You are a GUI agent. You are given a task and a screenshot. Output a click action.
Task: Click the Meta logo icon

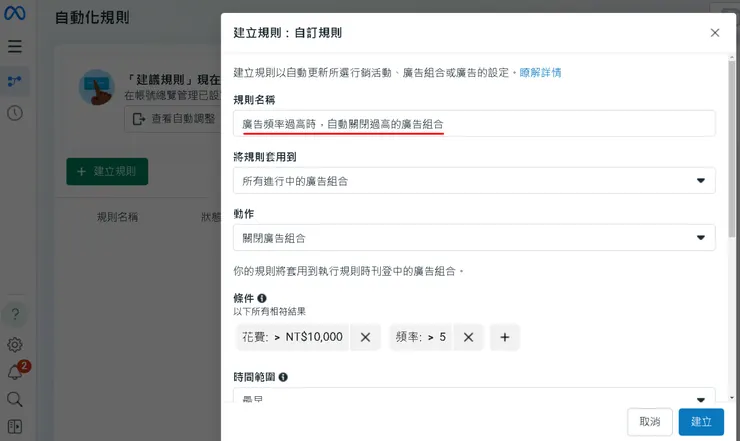pos(15,13)
